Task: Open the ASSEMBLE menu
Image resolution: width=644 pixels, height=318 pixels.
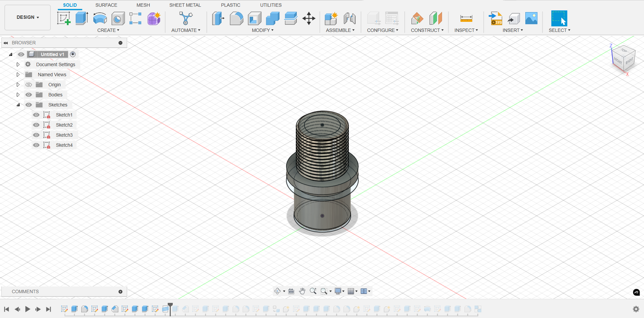Action: pyautogui.click(x=340, y=30)
